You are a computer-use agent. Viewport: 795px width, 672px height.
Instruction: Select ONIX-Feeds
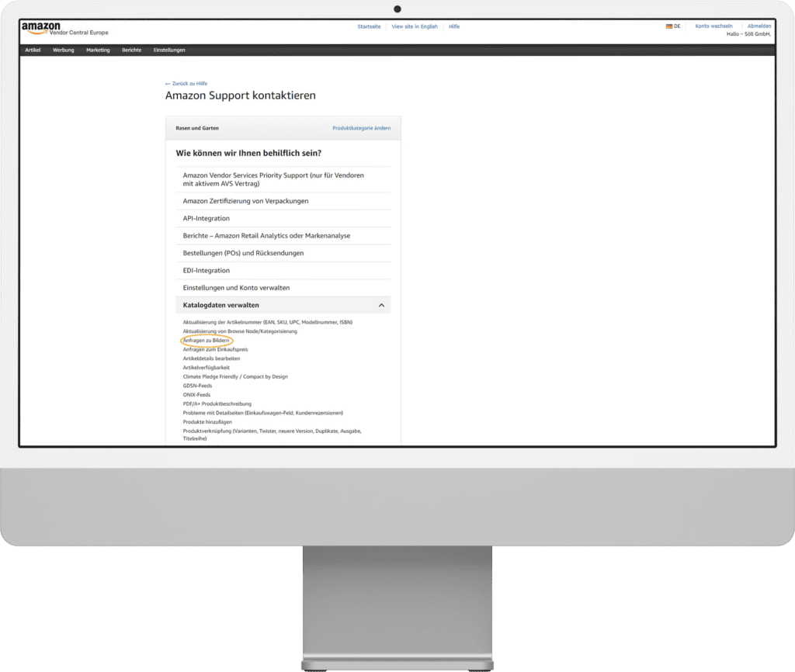pos(196,395)
